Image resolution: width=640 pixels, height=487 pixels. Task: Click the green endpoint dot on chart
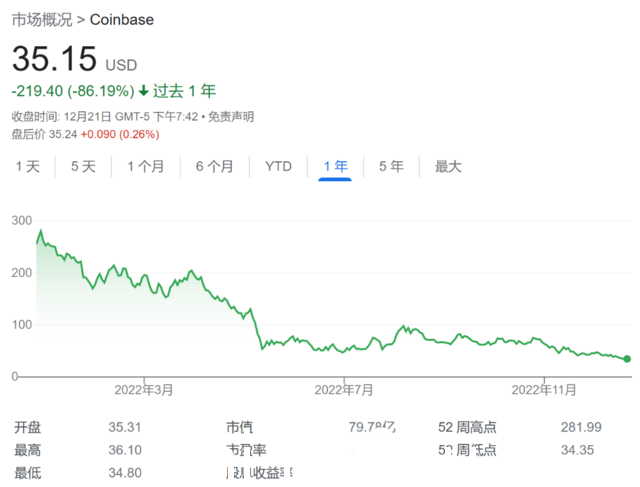pyautogui.click(x=627, y=359)
